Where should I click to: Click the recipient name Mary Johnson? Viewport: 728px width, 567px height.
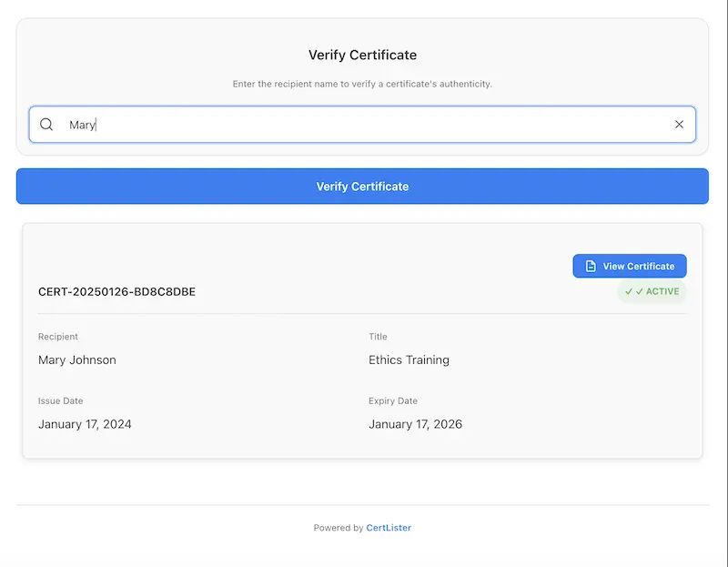[77, 359]
